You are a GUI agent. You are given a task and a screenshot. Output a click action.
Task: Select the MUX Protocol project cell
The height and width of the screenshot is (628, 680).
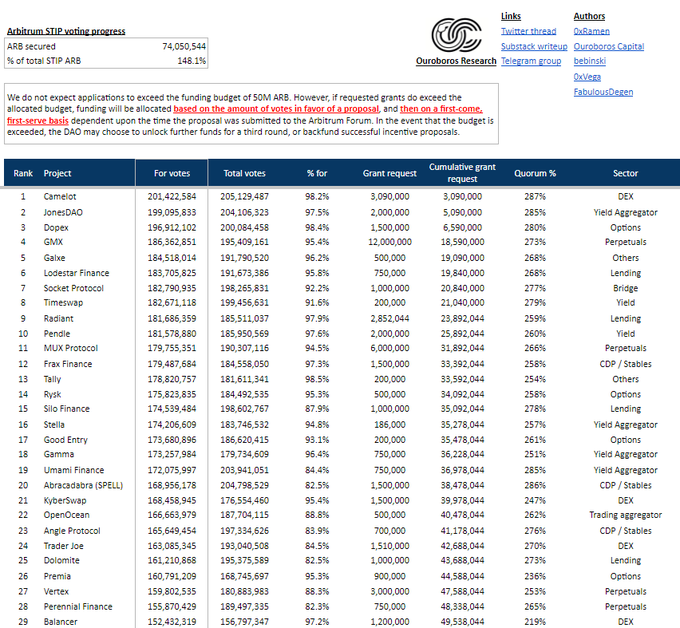[71, 348]
